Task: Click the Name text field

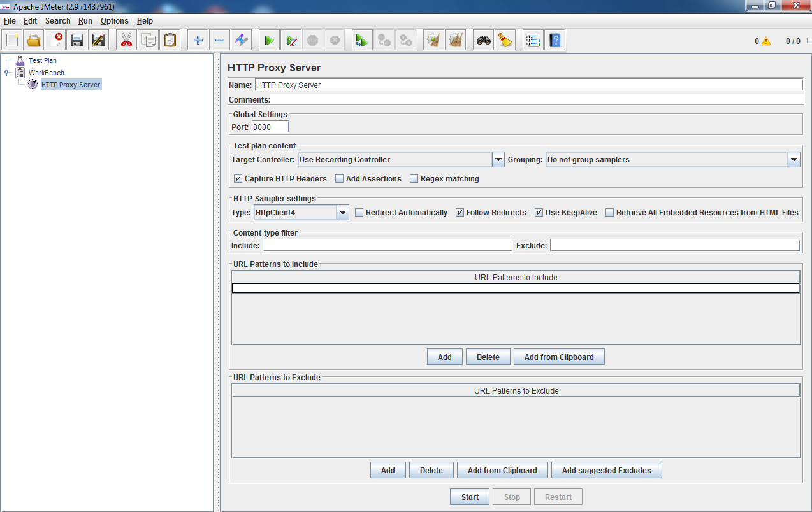Action: click(528, 85)
